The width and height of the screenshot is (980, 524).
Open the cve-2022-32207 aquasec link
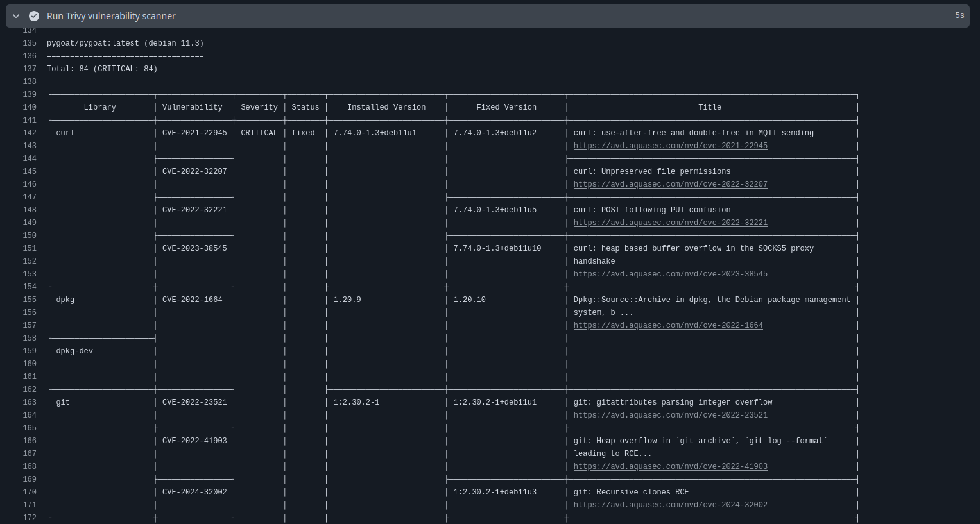click(670, 184)
